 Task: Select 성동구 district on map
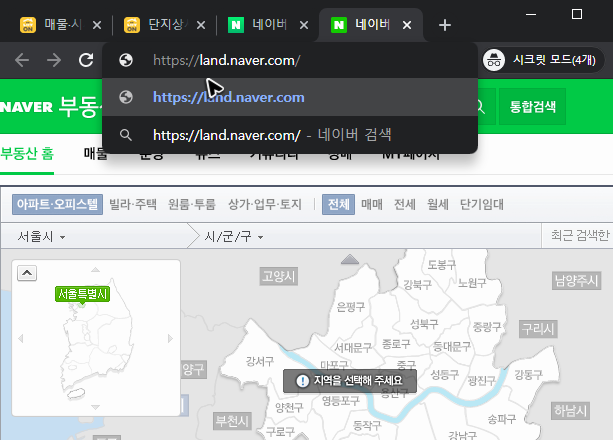click(445, 375)
